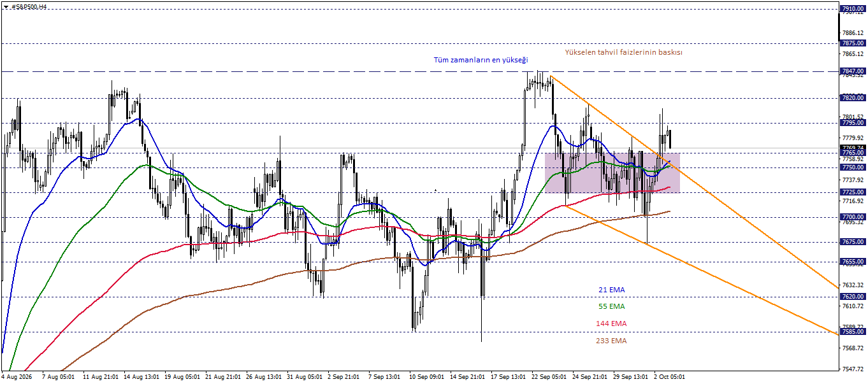This screenshot has height=384, width=868.
Task: Click the '22 Sep 05:01' time axis label
Action: (x=549, y=376)
